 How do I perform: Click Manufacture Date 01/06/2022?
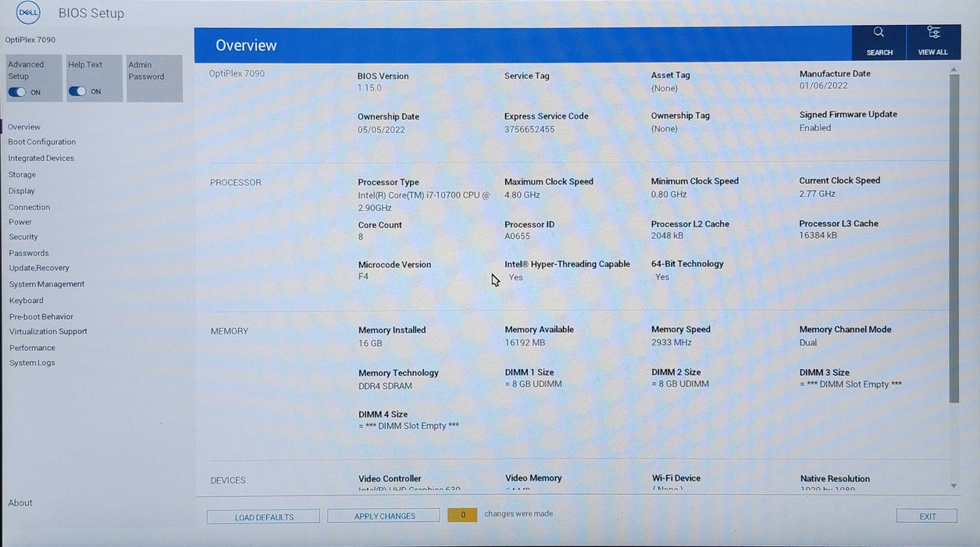click(823, 86)
